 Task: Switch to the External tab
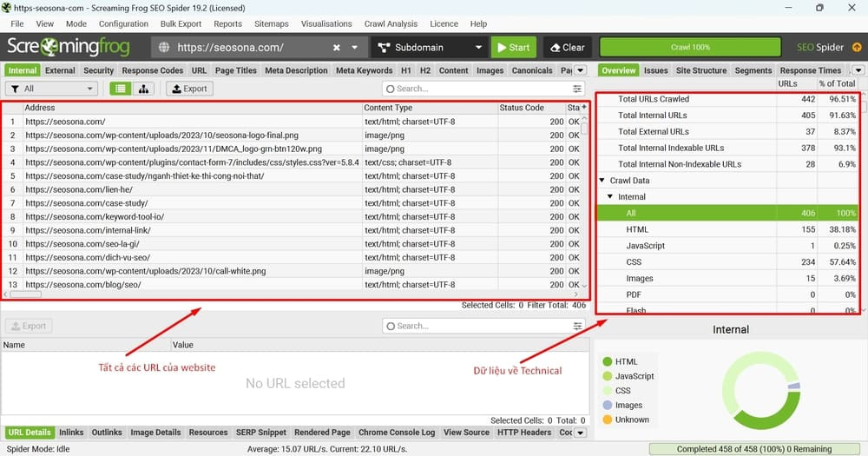point(60,70)
